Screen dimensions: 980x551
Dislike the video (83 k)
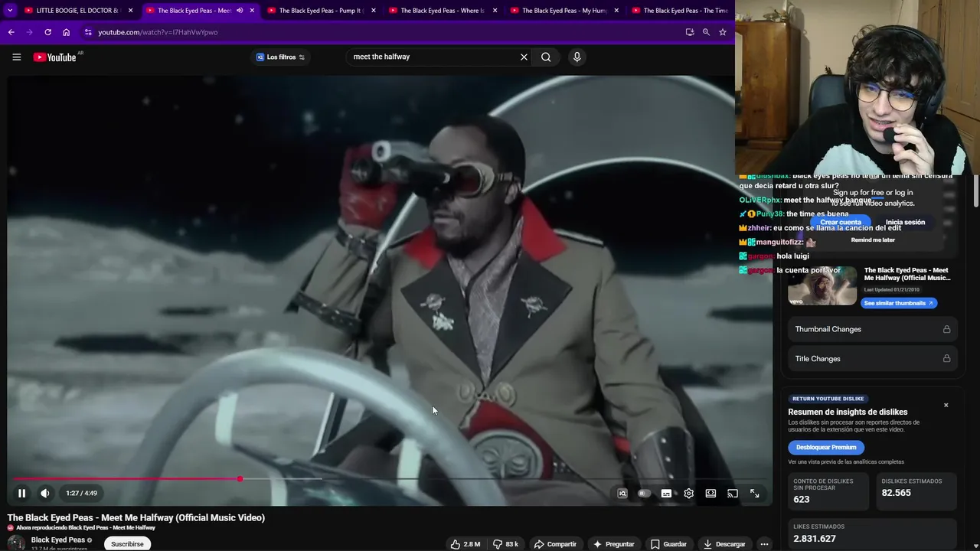click(505, 544)
